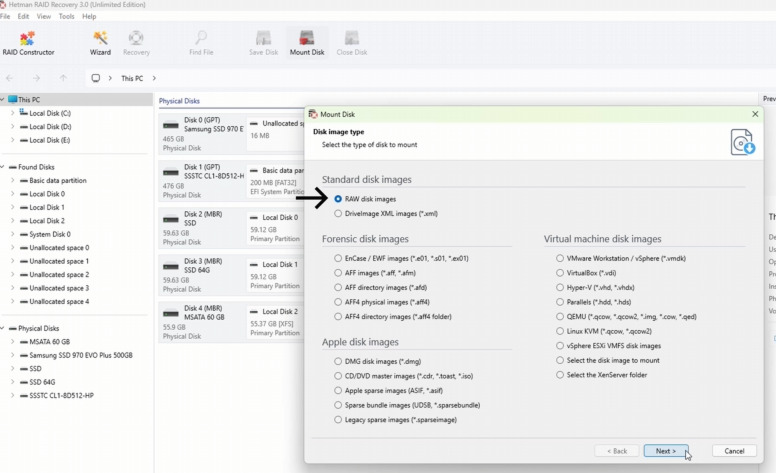Click the Local Disk 0 partition tile
Image resolution: width=776 pixels, height=473 pixels.
[x=275, y=228]
